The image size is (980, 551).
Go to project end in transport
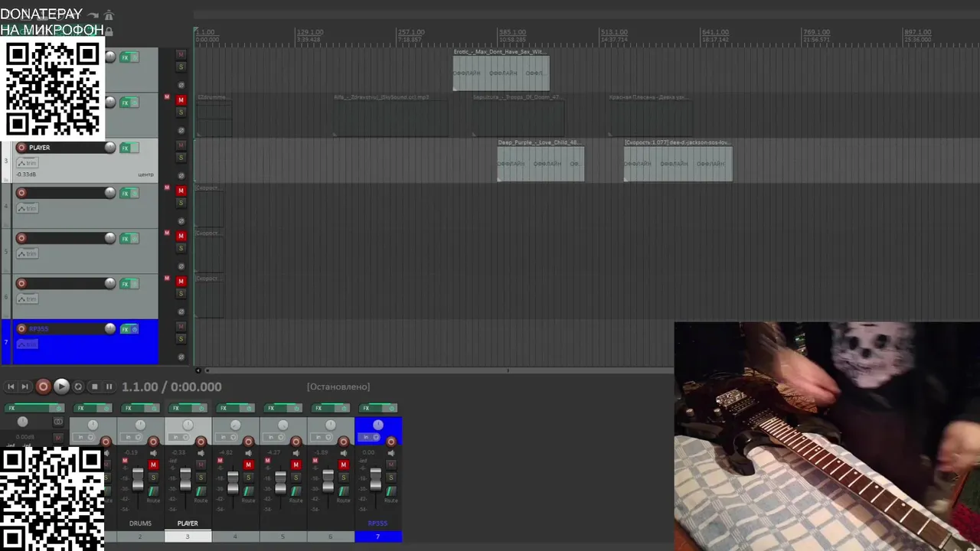24,387
